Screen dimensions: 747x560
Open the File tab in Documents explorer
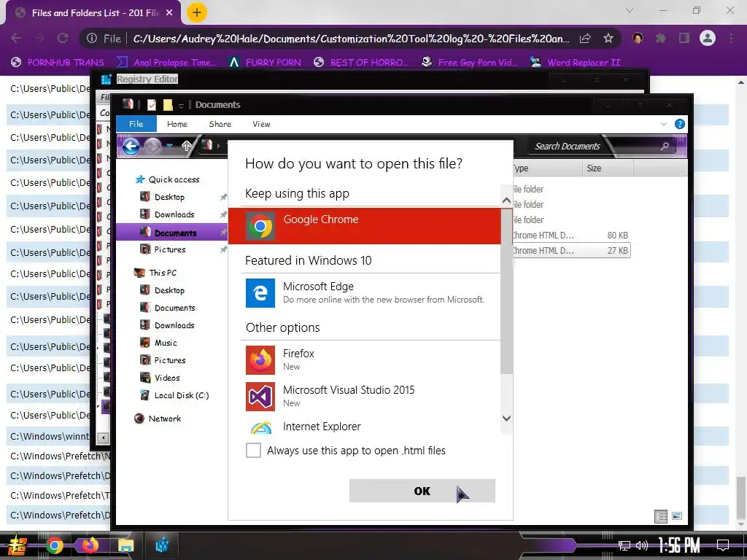136,124
